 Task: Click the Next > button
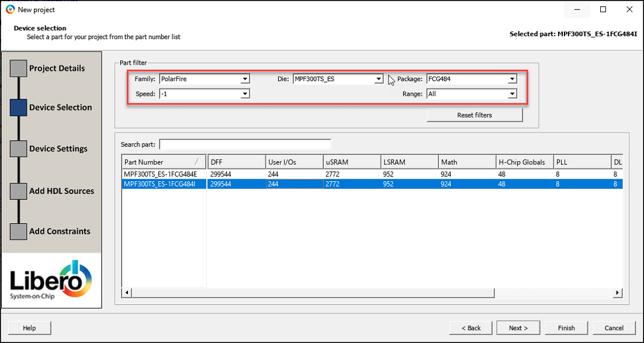point(518,328)
